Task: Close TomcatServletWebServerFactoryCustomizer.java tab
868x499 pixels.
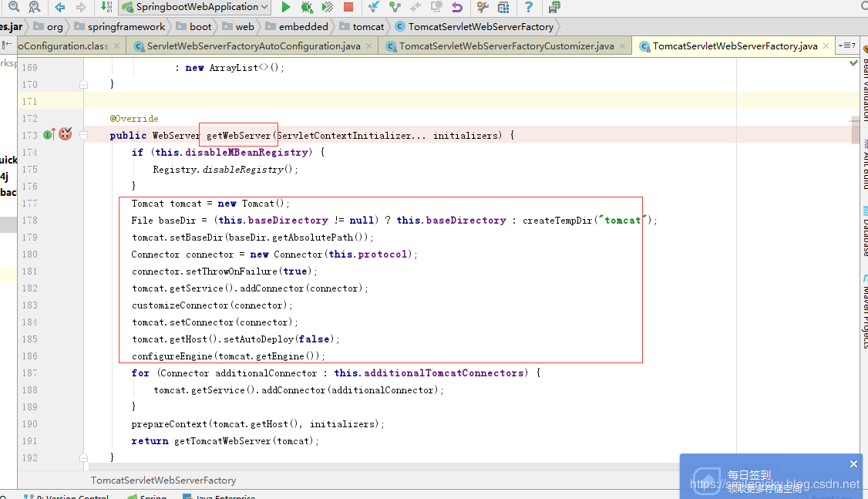Action: click(622, 46)
